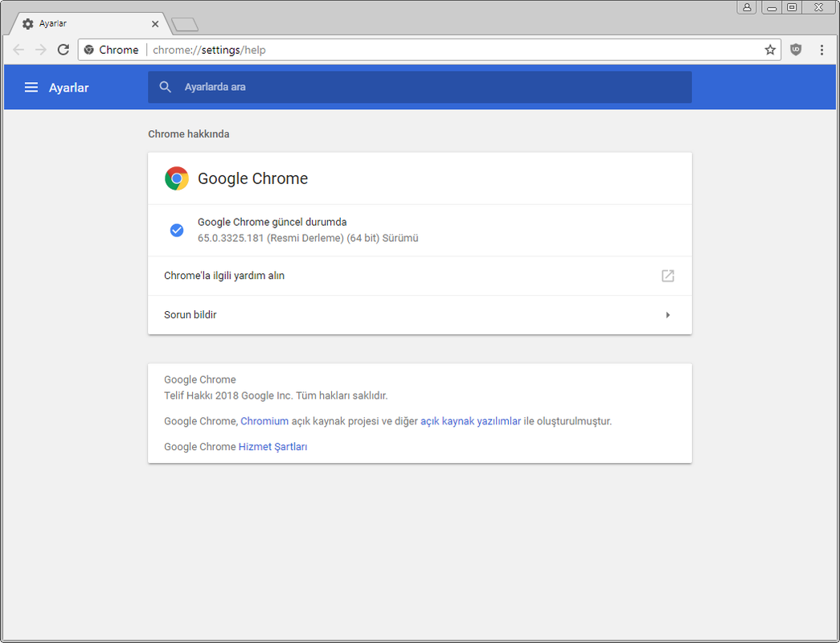
Task: Click the browser back arrow
Action: click(x=18, y=50)
